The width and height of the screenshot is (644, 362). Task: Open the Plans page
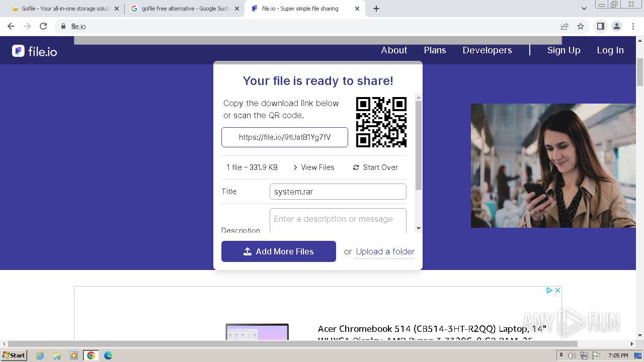[x=435, y=50]
